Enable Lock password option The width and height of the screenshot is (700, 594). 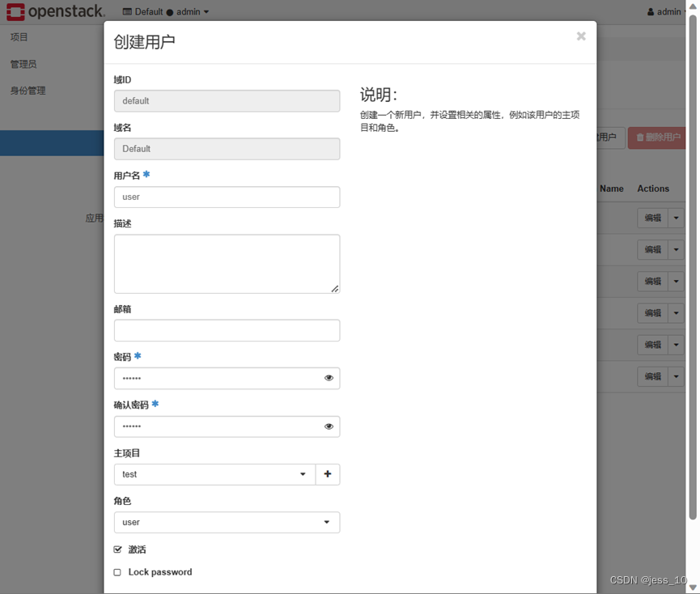tap(117, 572)
